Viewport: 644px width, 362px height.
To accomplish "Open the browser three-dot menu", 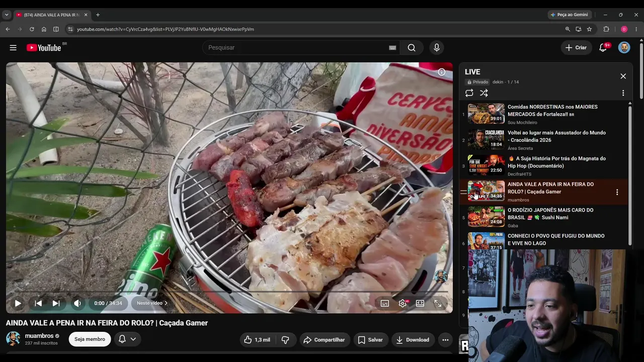I will coord(636,29).
